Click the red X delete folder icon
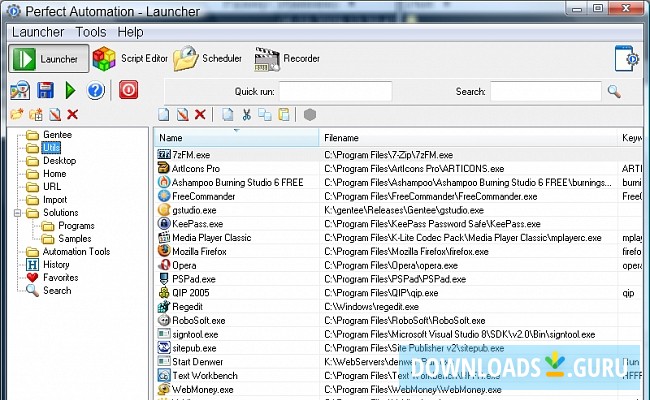Viewport: 650px width, 400px height. click(x=73, y=114)
